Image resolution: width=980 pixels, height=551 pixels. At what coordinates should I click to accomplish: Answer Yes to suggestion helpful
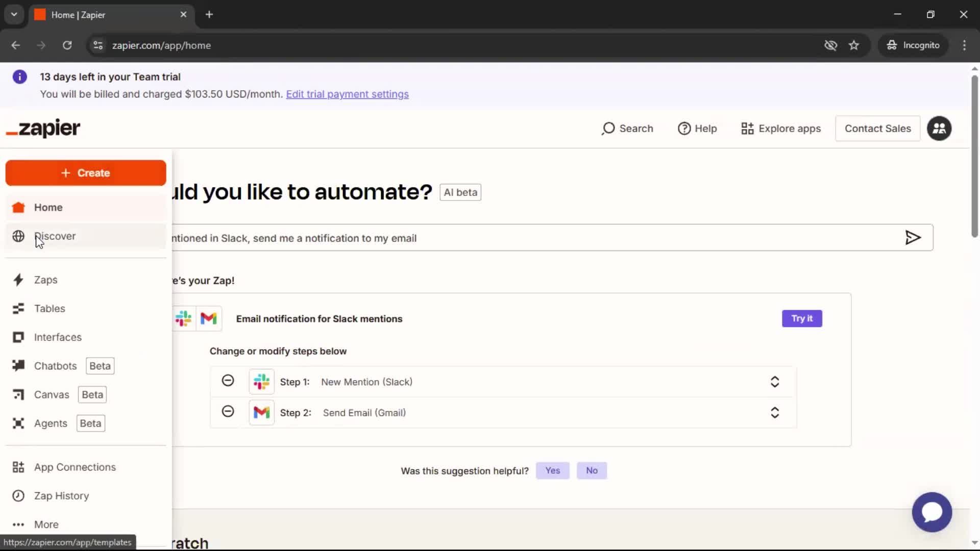click(552, 470)
